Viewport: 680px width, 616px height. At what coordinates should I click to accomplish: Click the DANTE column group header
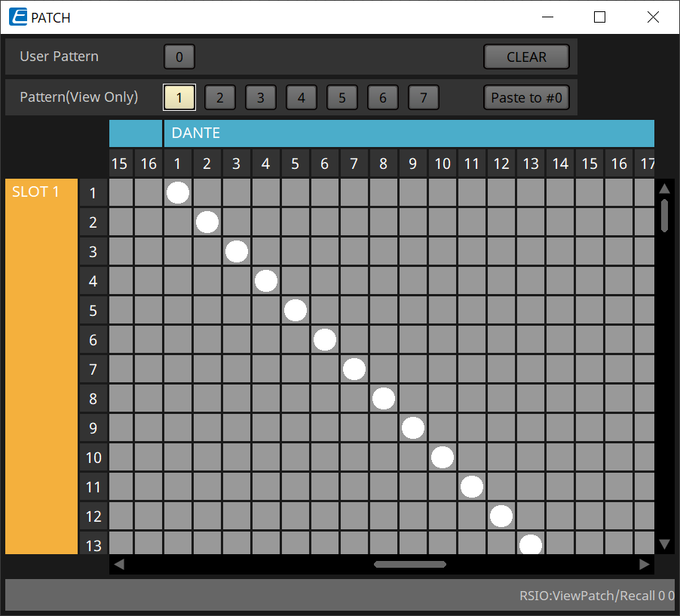click(x=409, y=133)
